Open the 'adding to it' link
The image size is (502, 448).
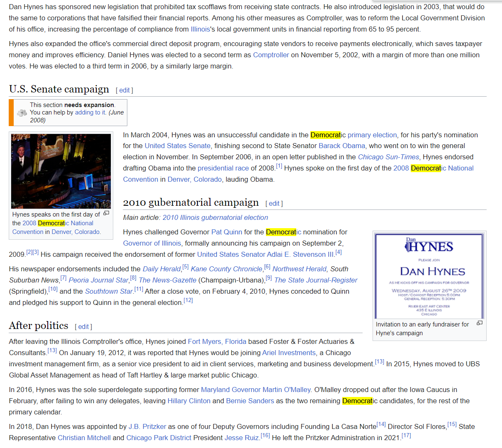(90, 112)
